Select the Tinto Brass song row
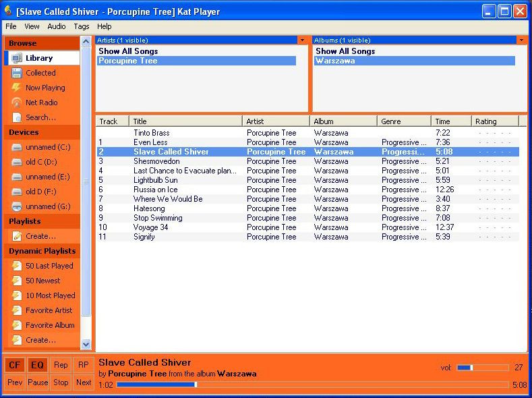Screen dimensions: 532x398 pyautogui.click(x=307, y=133)
